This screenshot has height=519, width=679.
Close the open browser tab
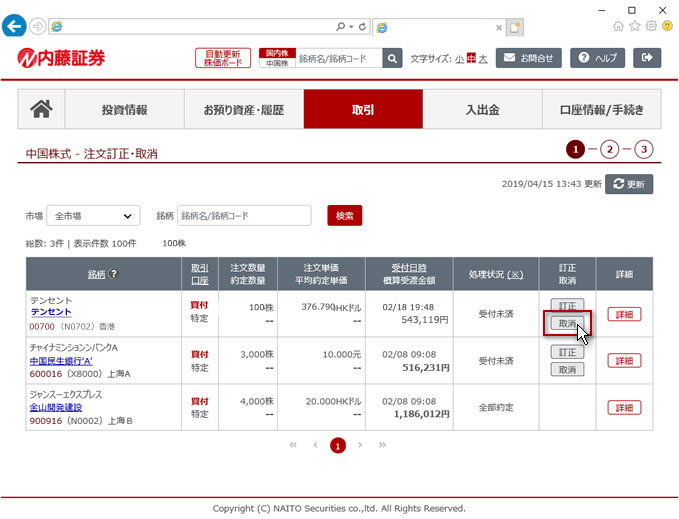point(499,28)
